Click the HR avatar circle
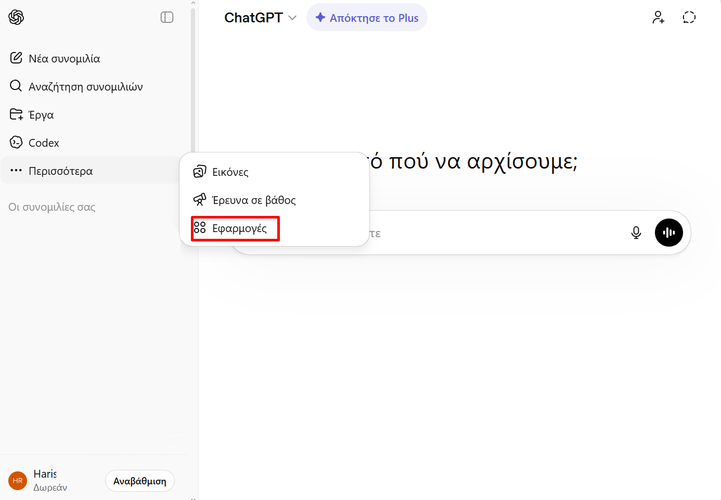Image resolution: width=721 pixels, height=500 pixels. tap(18, 481)
